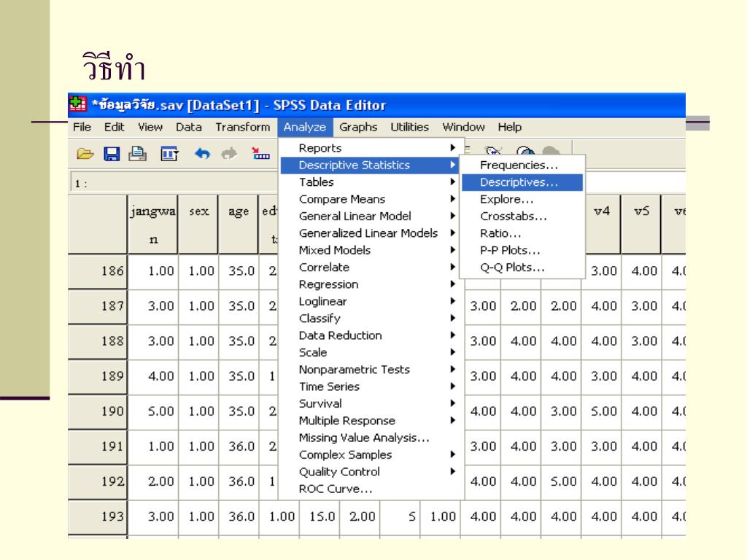Expand the Compare Means submenu
This screenshot has height=560, width=747.
tap(369, 199)
